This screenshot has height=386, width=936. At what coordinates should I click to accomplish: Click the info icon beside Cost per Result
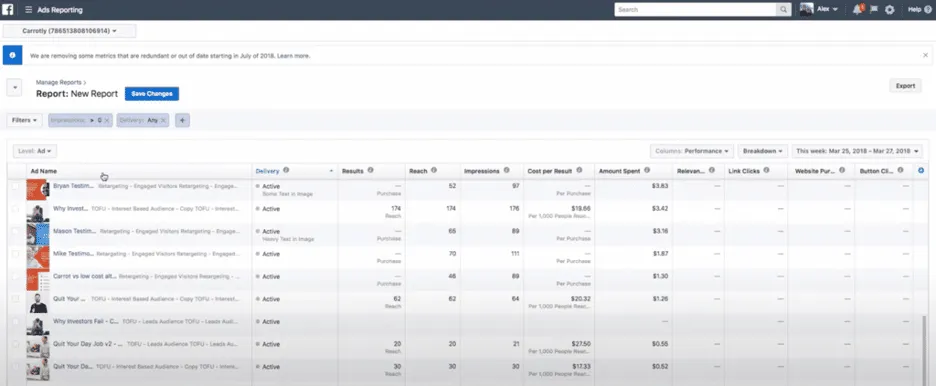pos(578,171)
